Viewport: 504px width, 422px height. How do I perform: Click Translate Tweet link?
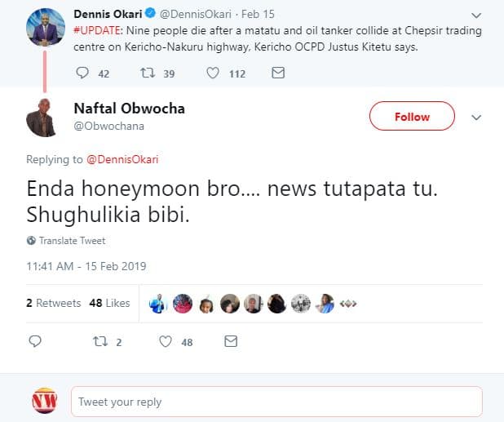click(72, 241)
